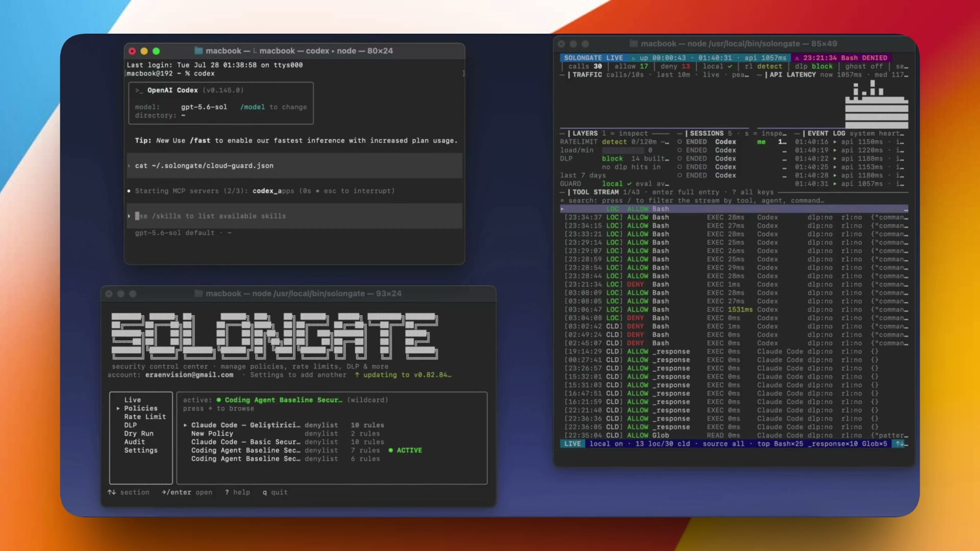Click the 'q quit' hint in the footer
980x551 pixels.
pos(275,492)
